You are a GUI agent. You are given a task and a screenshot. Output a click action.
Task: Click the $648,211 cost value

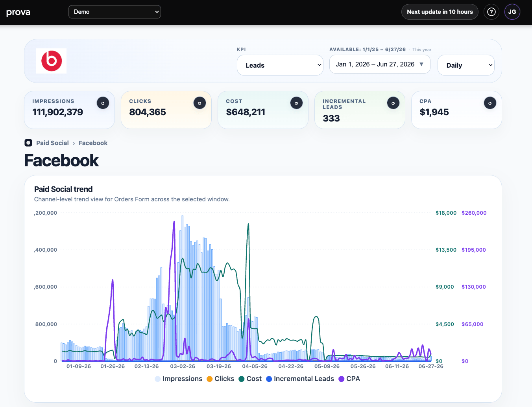246,112
